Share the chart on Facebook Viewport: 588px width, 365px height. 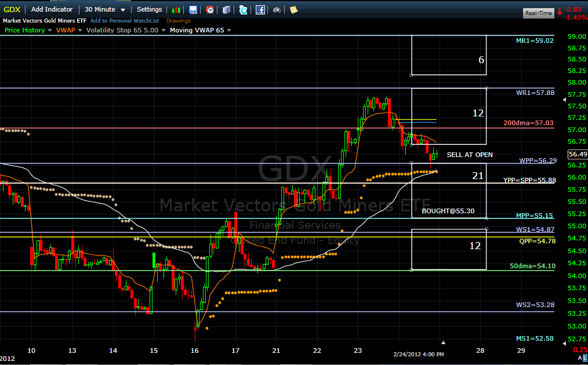click(260, 10)
